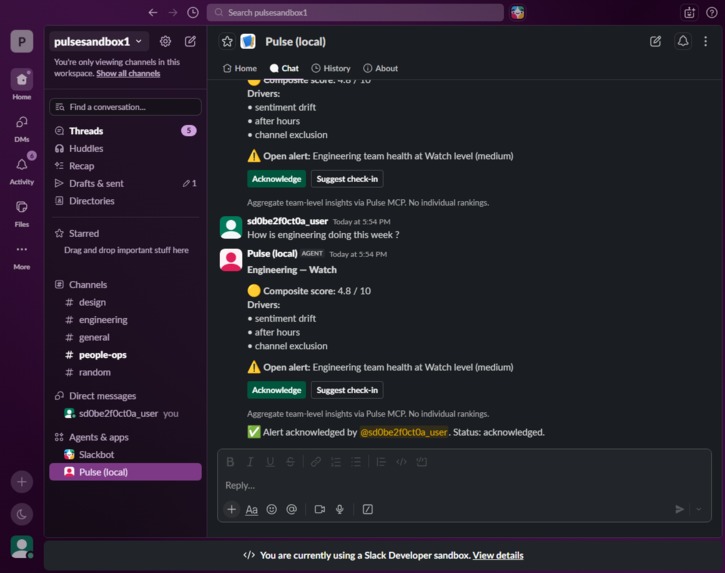725x573 pixels.
Task: Toggle code formatting in composer
Action: tap(401, 462)
